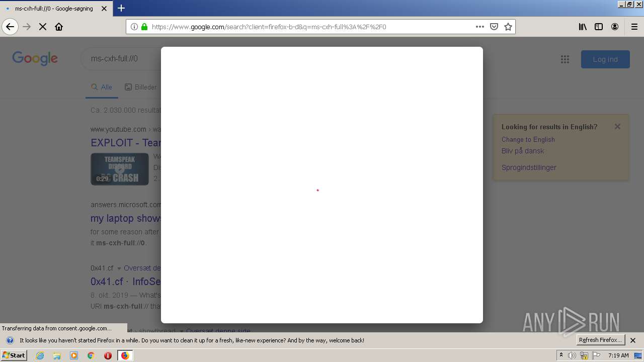Open the 0x41.cf InfoSec result link

coord(126,282)
